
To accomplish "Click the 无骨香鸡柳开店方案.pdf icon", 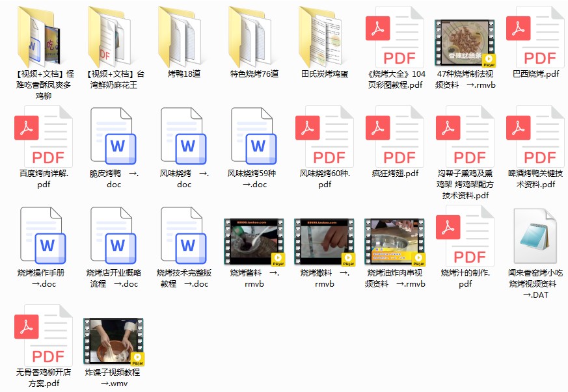I will click(44, 335).
